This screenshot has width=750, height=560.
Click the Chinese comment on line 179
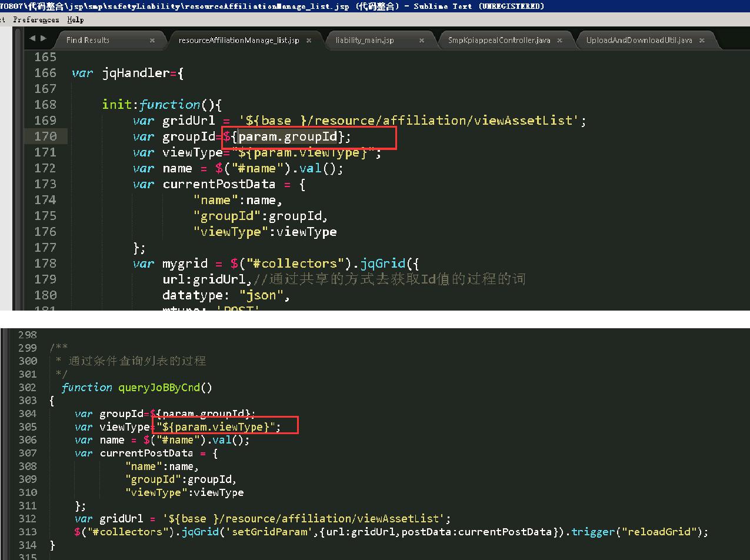click(x=389, y=279)
